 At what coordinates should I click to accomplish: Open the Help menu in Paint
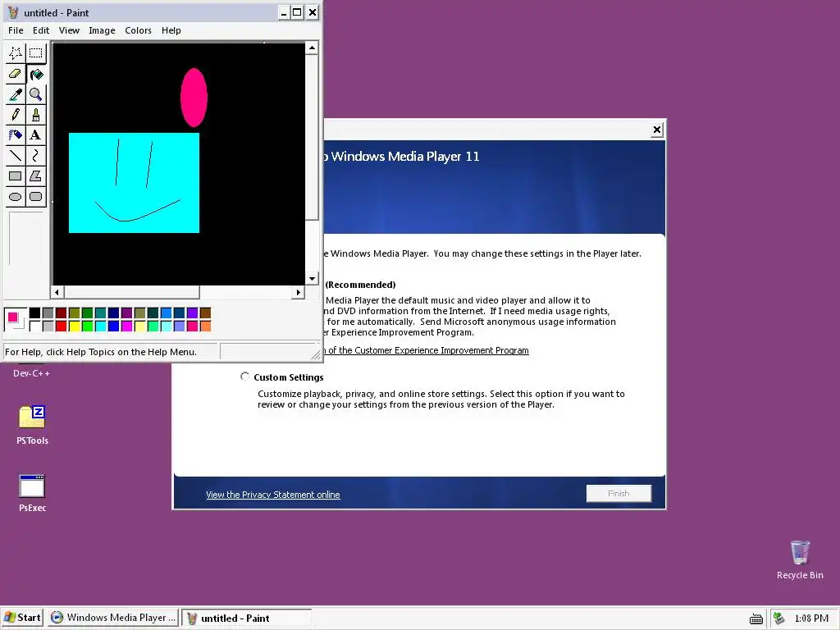(171, 30)
